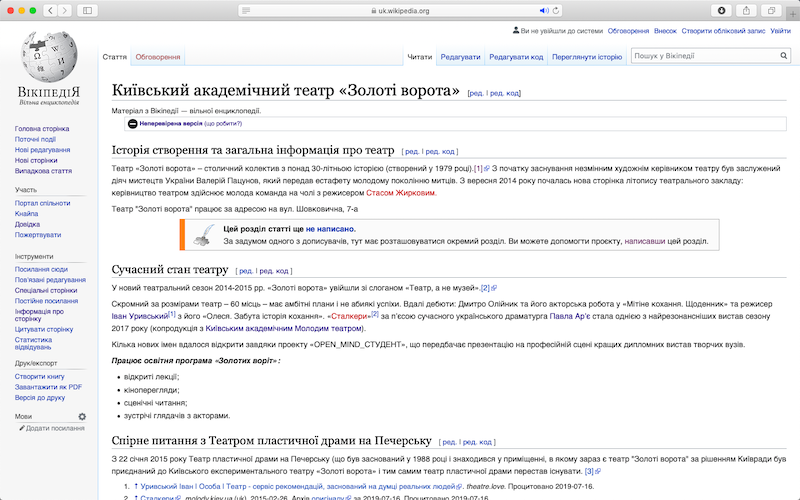The width and height of the screenshot is (800, 500).
Task: Open Нові редагування sidebar link
Action: (x=42, y=150)
